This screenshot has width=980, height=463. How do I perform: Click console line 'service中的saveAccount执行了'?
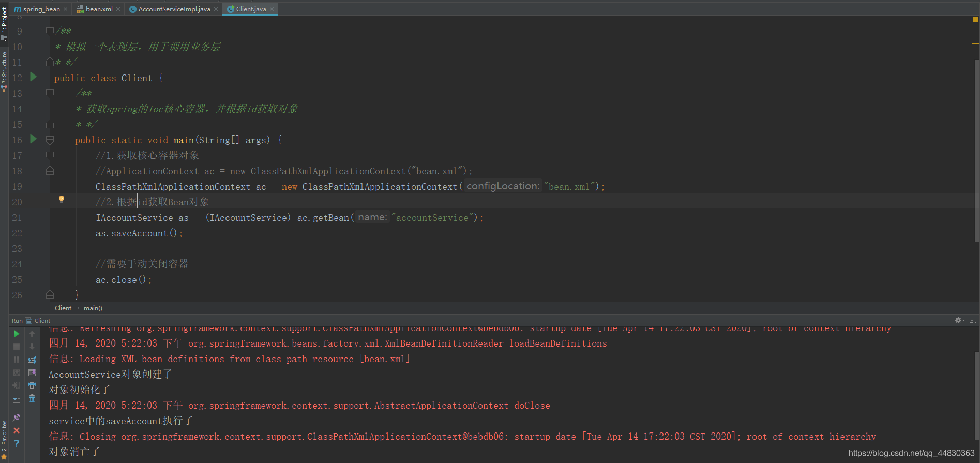click(x=121, y=421)
